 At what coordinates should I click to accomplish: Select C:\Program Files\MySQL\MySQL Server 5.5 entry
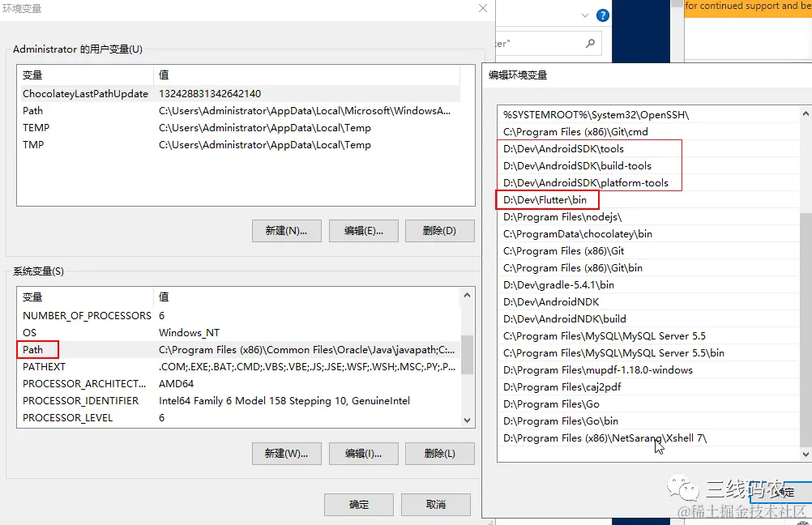[648, 336]
